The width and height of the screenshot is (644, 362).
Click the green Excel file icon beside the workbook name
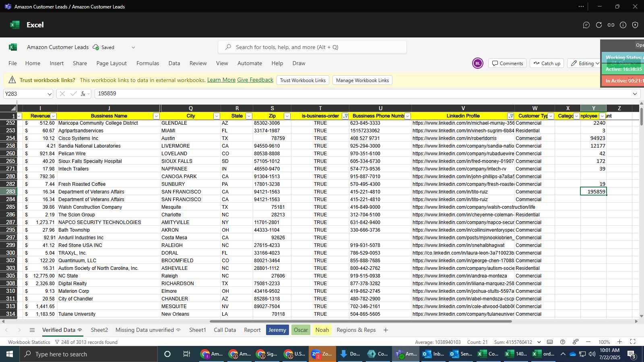point(13,47)
